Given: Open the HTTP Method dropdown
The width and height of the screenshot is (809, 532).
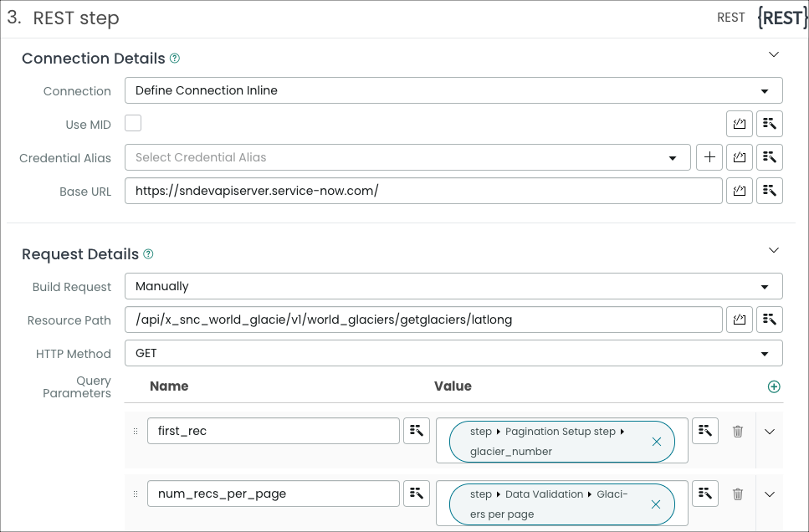Looking at the screenshot, I should [453, 353].
